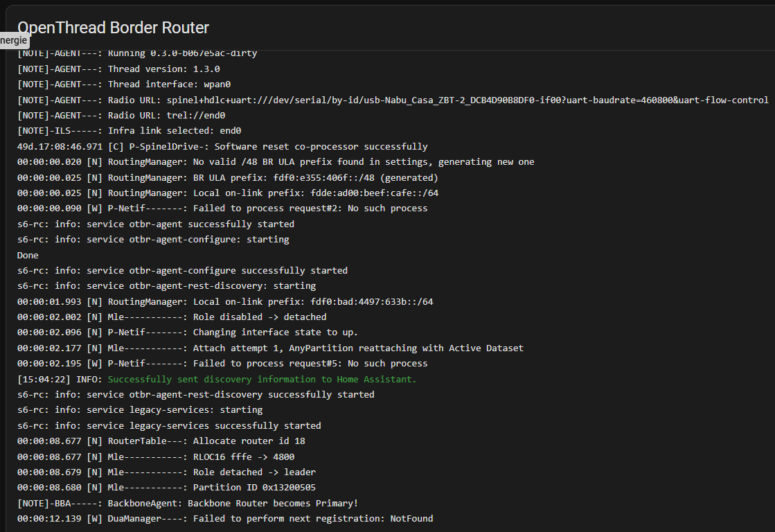Click the Software reset co-processor log line
Viewport: 775px width, 532px height.
pos(222,147)
